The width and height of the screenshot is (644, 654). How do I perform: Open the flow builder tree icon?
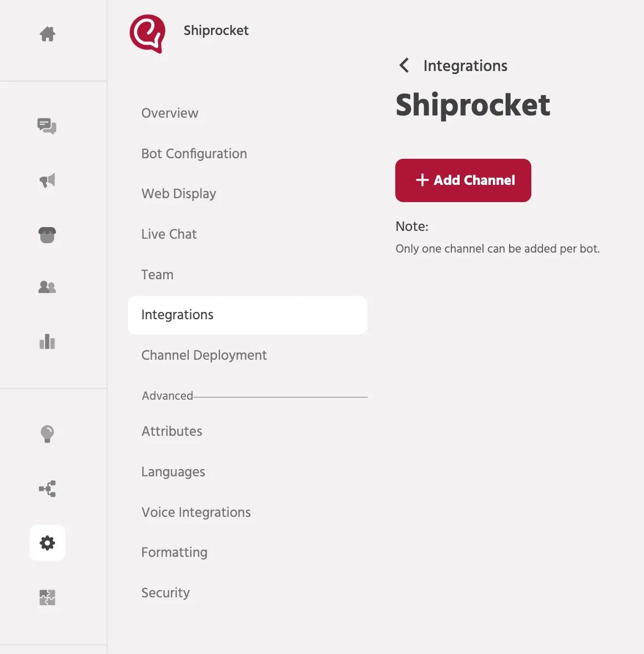click(x=47, y=489)
